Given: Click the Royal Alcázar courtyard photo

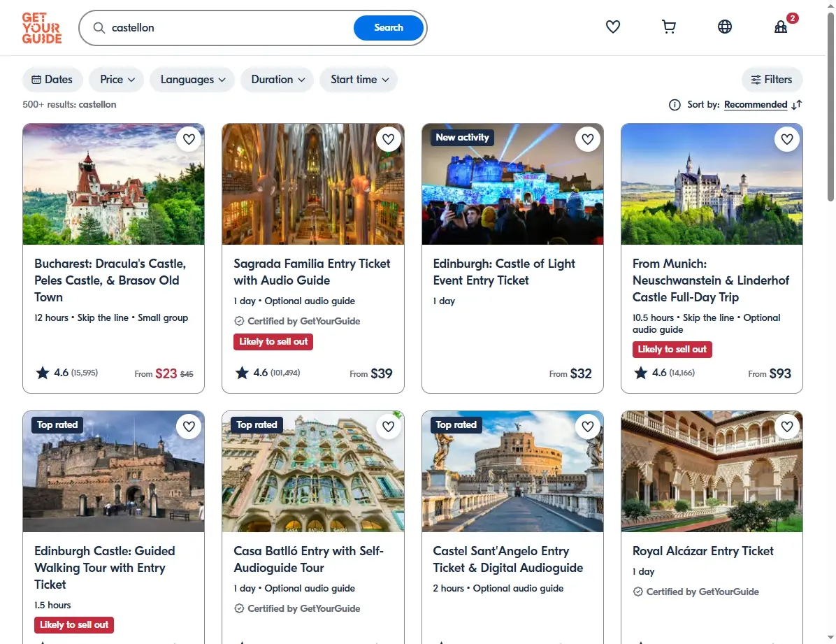Looking at the screenshot, I should pos(712,471).
